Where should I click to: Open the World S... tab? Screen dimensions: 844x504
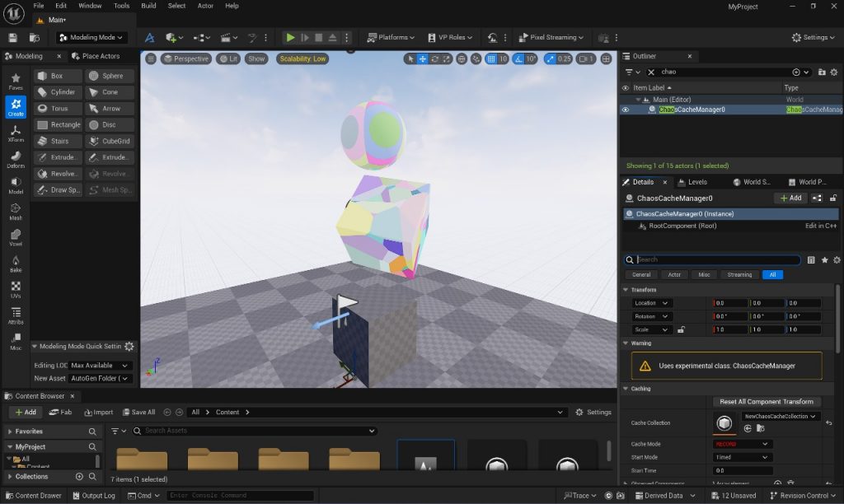(752, 182)
